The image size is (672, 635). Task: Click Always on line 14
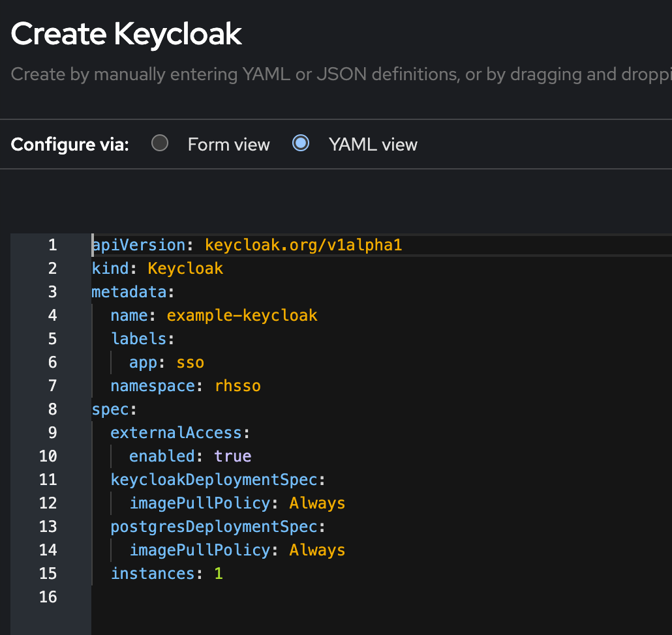coord(317,550)
